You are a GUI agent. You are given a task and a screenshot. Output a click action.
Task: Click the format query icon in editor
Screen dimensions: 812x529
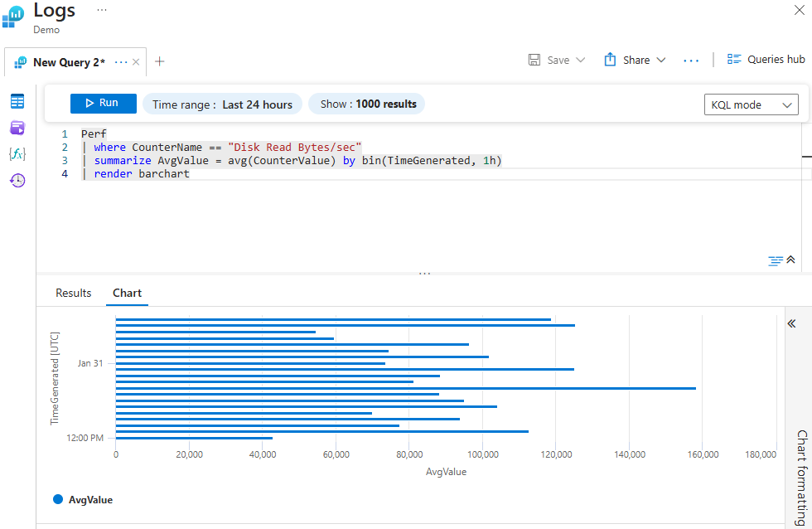[775, 260]
